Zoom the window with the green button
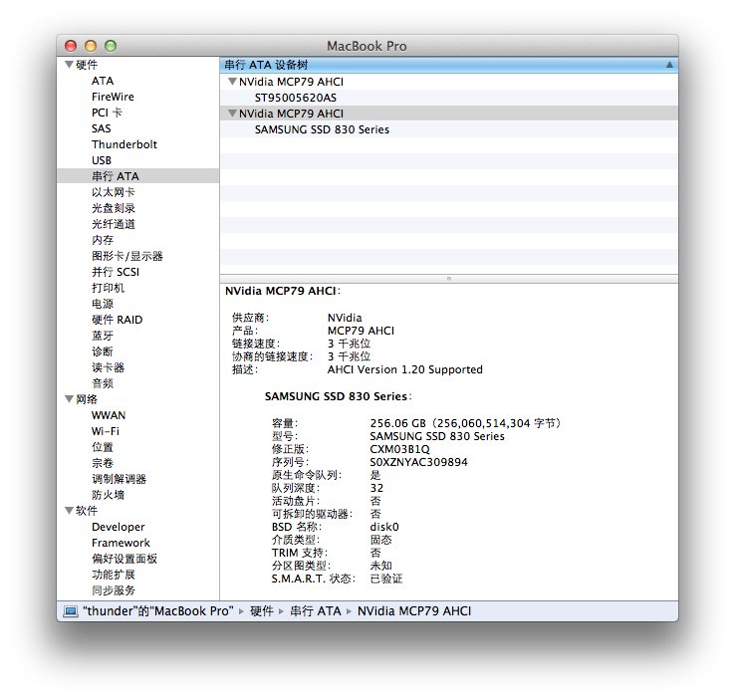Screen dimensions: 735x700 (x=111, y=46)
